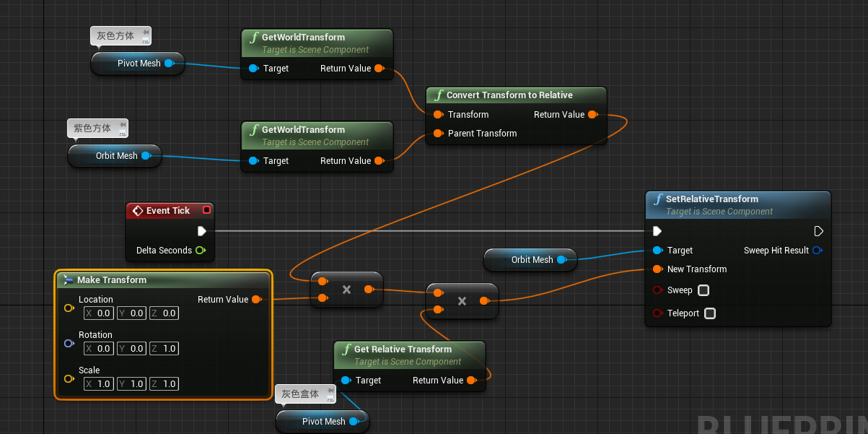Click the f icon on Convert Transform to Relative
The width and height of the screenshot is (868, 434).
tap(438, 95)
